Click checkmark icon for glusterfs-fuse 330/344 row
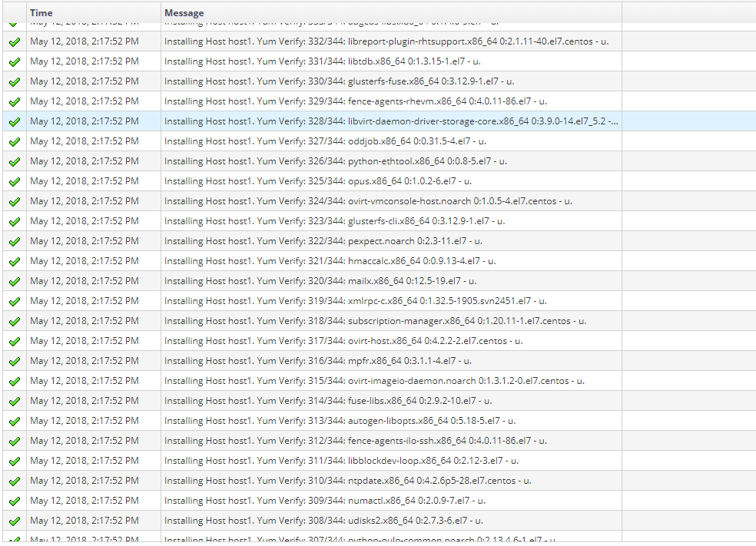Image resolution: width=756 pixels, height=546 pixels. (x=14, y=81)
